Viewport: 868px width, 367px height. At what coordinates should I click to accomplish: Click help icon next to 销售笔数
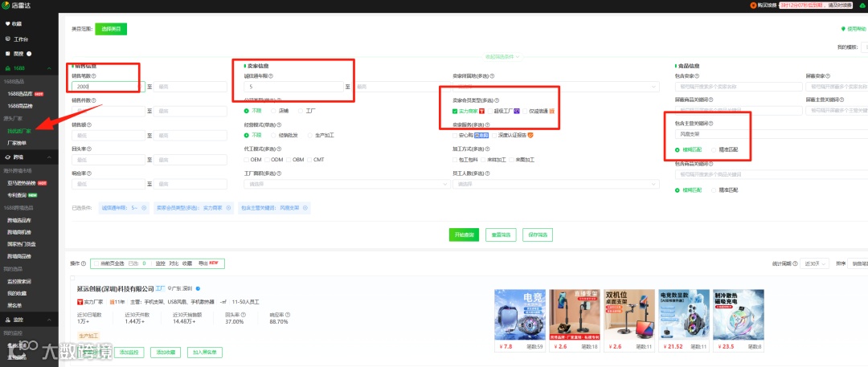click(x=93, y=75)
